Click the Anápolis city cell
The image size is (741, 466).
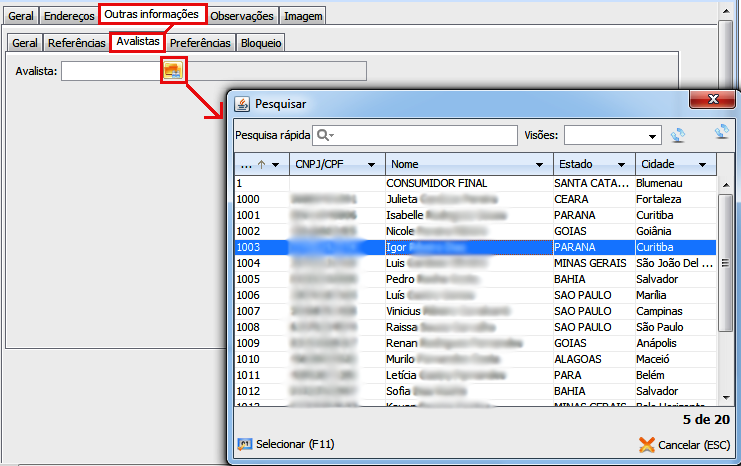click(x=676, y=344)
